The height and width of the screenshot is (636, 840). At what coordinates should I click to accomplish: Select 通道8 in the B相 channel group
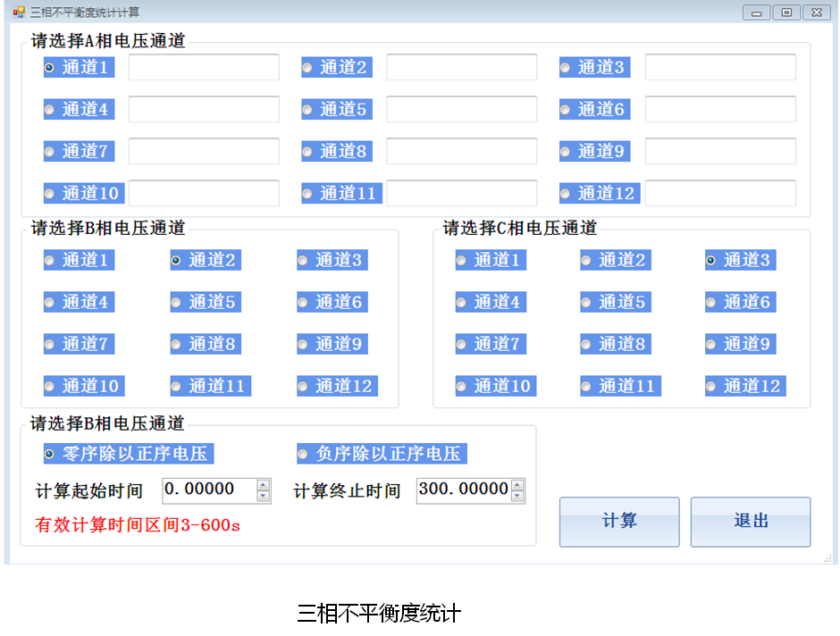177,345
